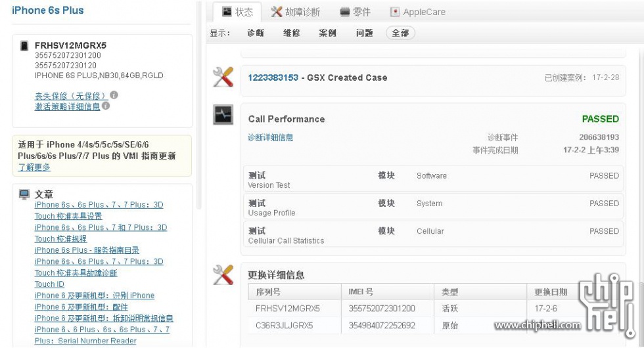Click tools icon beside GSX Created Case
The height and width of the screenshot is (348, 644).
(223, 77)
